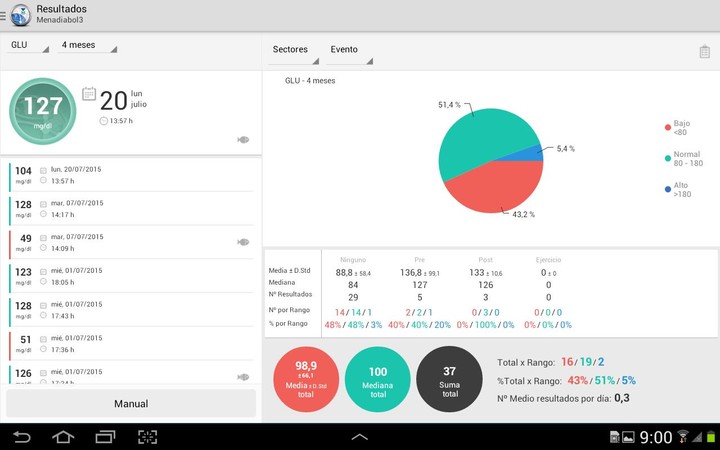Tap the fish icon on the 127 mg/dl card
720x450 pixels.
[x=243, y=140]
